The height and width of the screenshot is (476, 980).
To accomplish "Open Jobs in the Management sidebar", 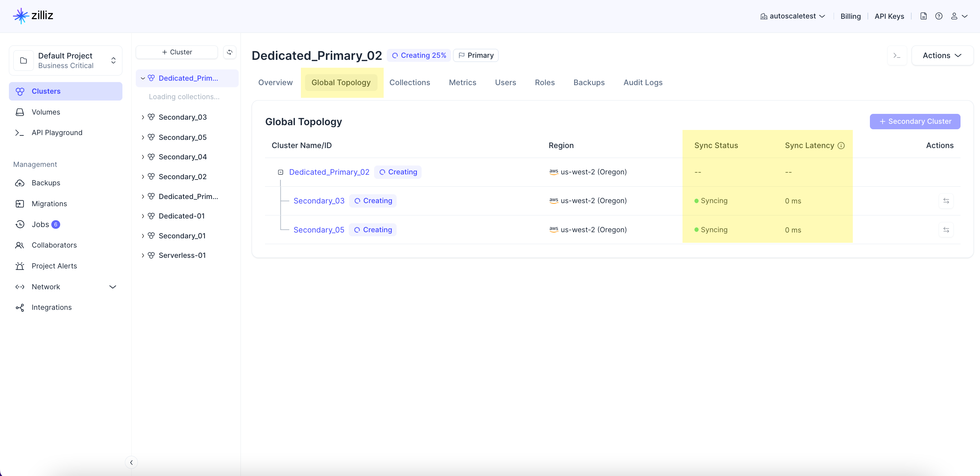I will (40, 224).
